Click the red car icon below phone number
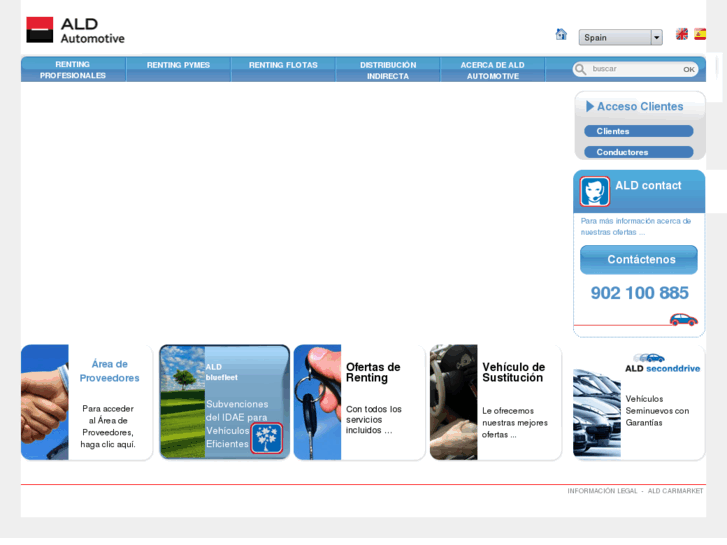The width and height of the screenshot is (727, 545). pos(683,319)
